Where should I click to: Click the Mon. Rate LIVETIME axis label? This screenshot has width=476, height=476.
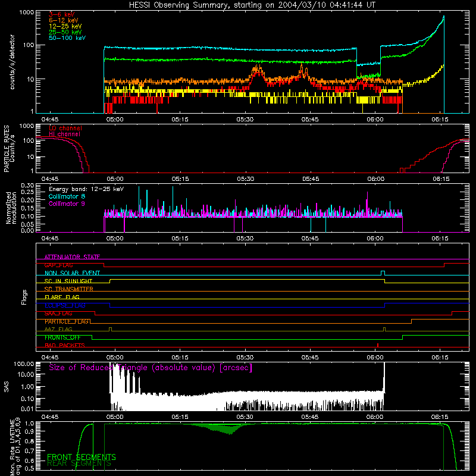(14, 447)
